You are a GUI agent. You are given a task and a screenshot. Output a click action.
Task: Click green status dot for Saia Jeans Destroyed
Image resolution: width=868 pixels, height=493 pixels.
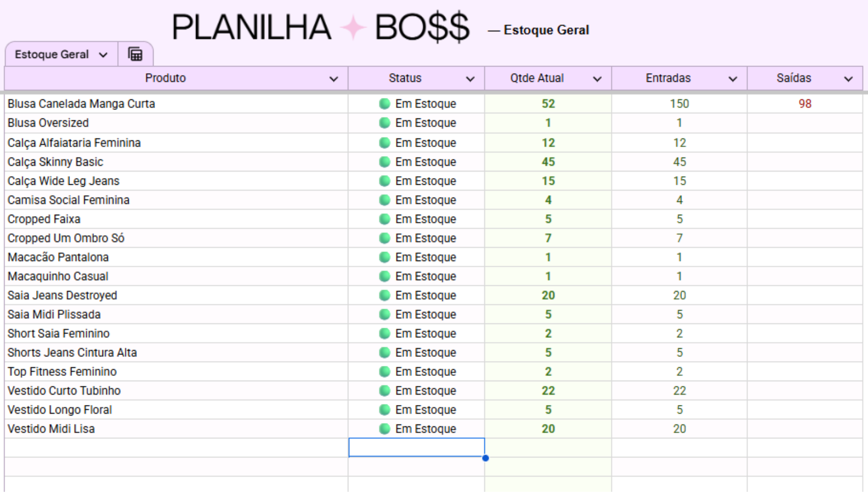[385, 295]
